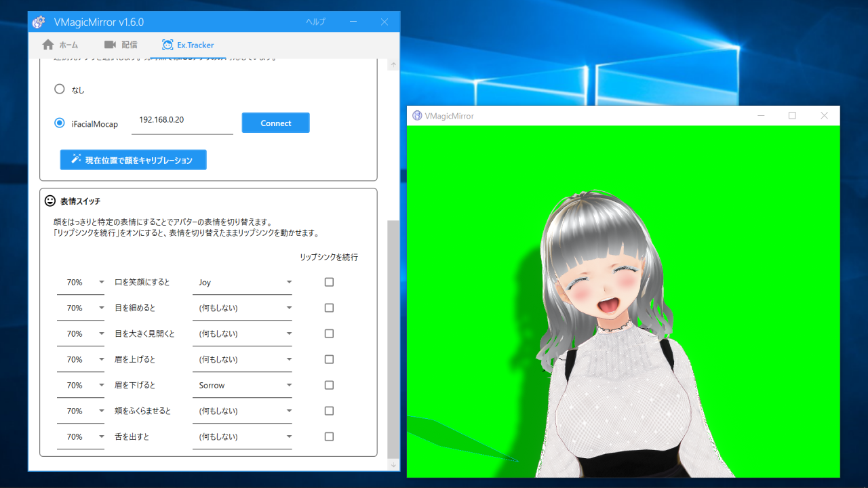Click the Connect button
This screenshot has height=488, width=868.
pos(276,123)
